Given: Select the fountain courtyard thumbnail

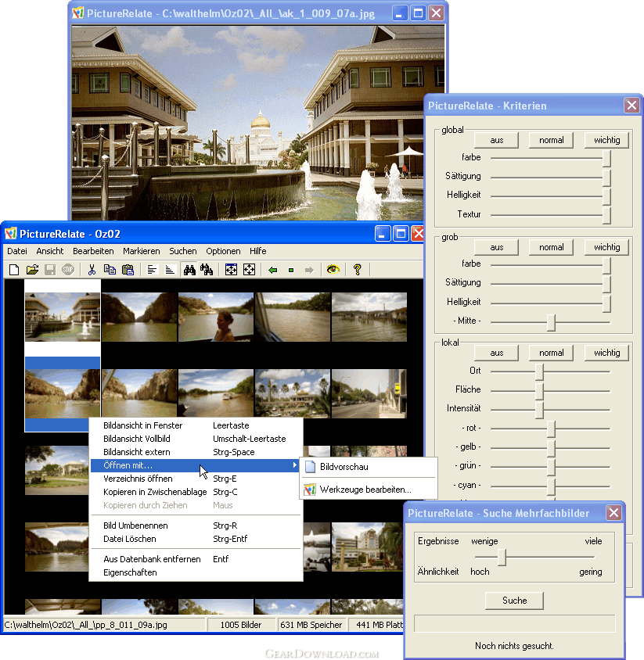Looking at the screenshot, I should coord(63,317).
